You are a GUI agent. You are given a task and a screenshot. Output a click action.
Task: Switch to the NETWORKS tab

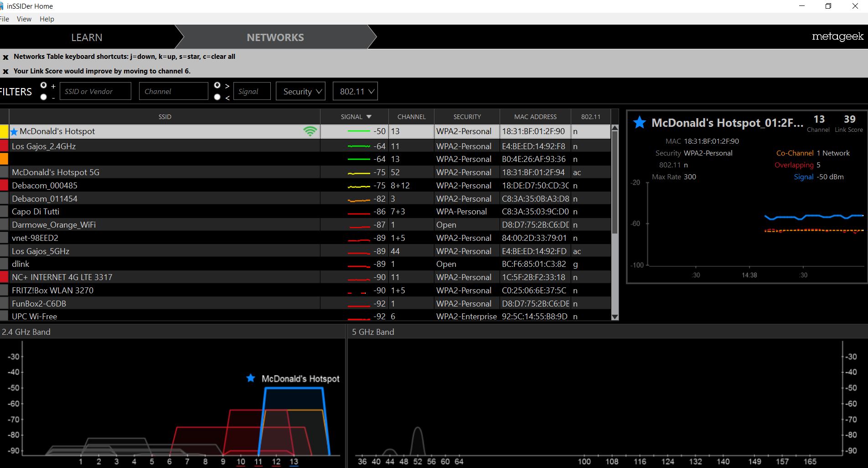(275, 37)
